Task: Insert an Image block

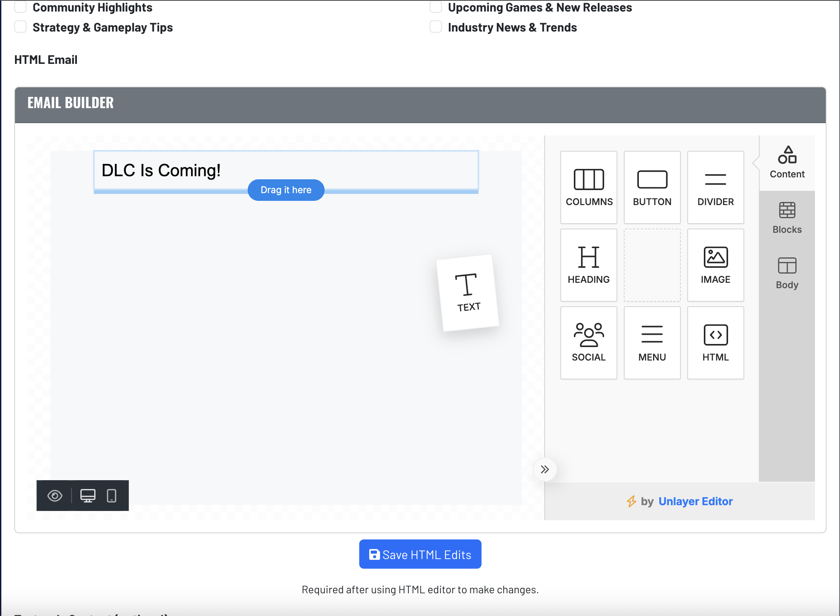Action: 715,265
